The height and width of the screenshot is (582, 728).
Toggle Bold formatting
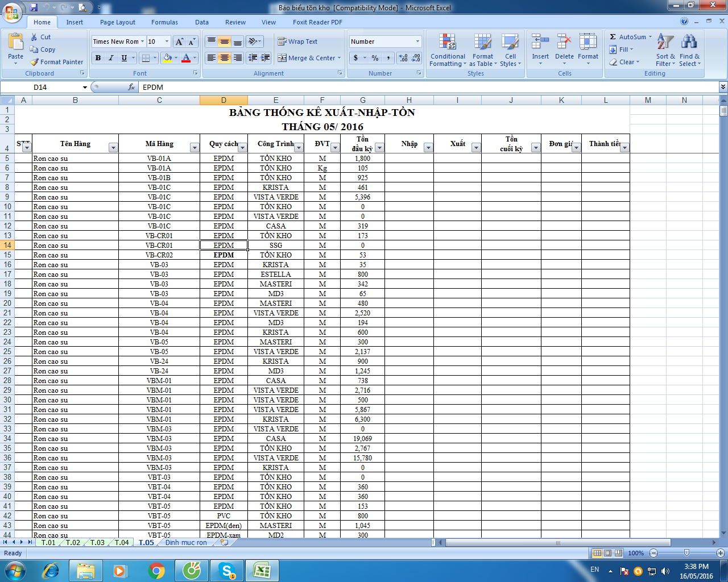tap(98, 58)
